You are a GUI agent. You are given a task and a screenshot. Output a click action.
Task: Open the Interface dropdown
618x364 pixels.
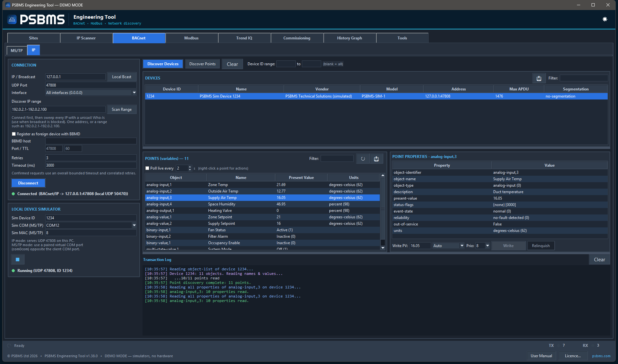click(134, 93)
